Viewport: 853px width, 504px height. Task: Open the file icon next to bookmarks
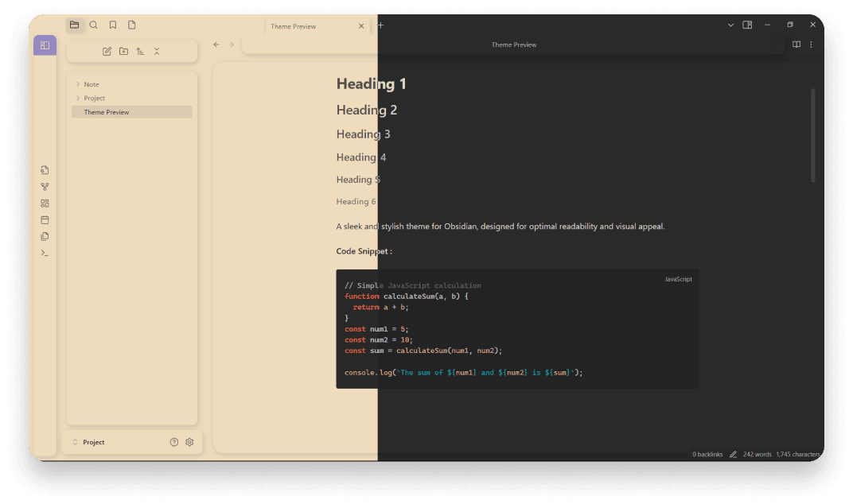coord(131,25)
